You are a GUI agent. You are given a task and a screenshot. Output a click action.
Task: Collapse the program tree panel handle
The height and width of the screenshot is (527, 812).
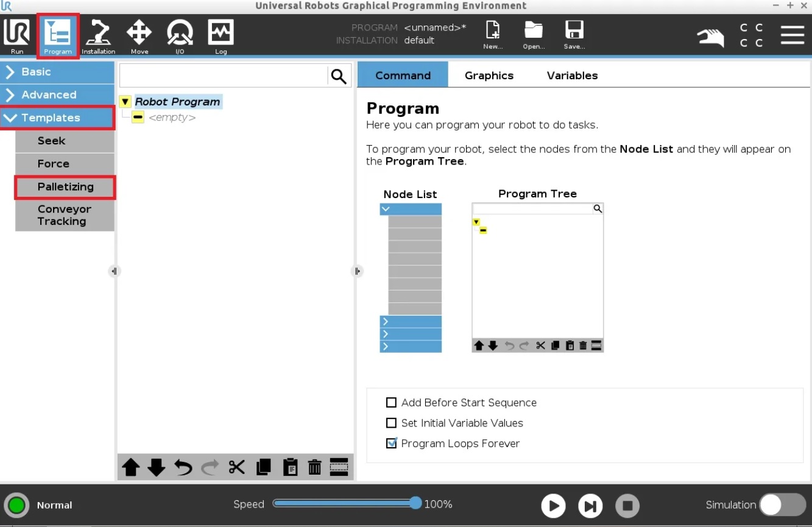pos(358,271)
